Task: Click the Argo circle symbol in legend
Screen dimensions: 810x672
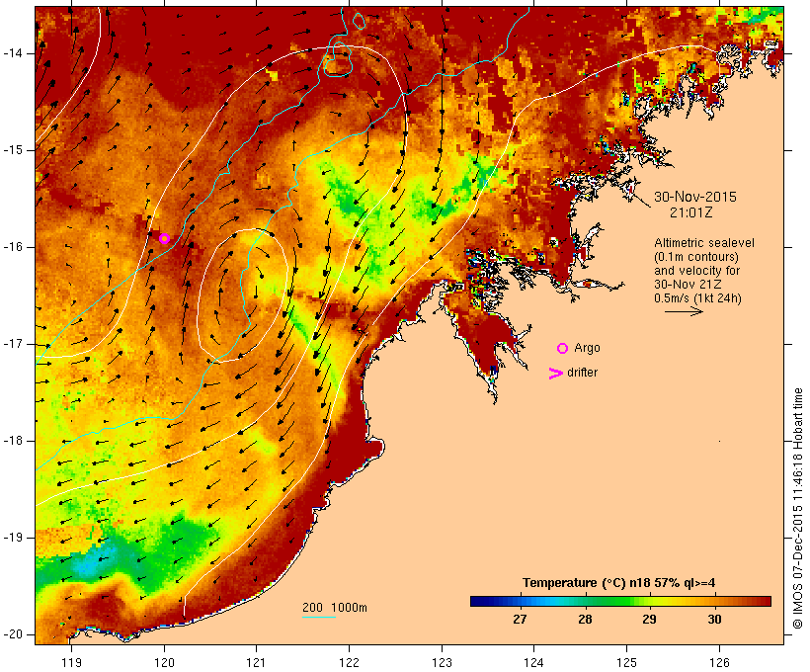Action: (x=563, y=349)
